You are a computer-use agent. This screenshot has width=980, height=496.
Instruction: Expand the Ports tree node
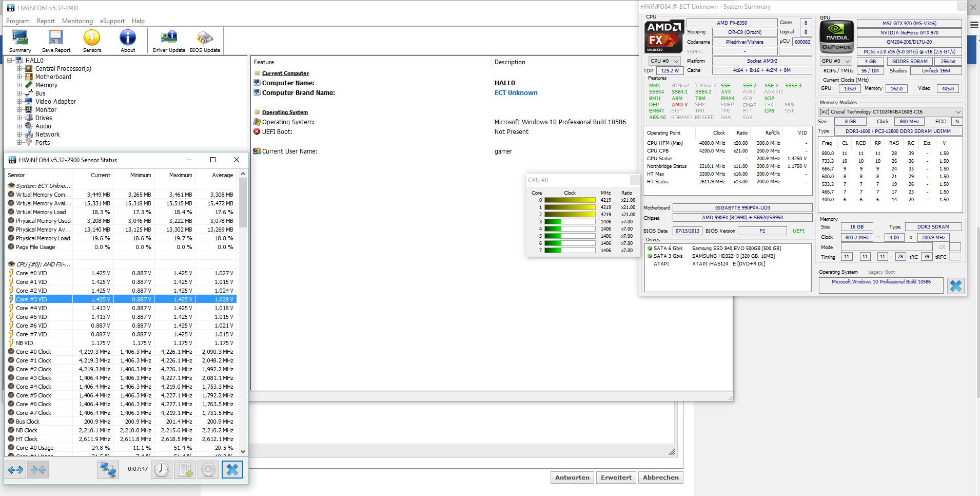pyautogui.click(x=19, y=143)
